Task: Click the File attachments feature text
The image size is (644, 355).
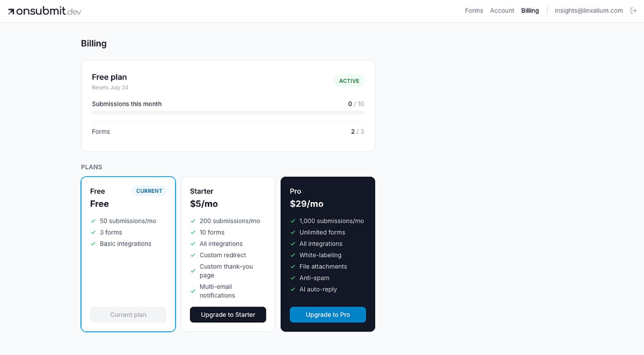Action: tap(323, 267)
